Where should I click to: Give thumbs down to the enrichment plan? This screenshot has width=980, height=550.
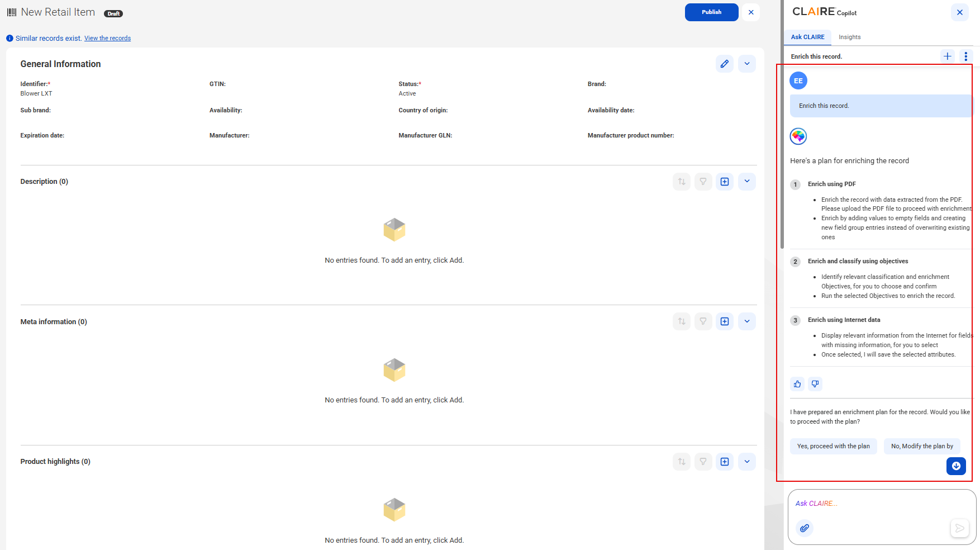tap(815, 384)
